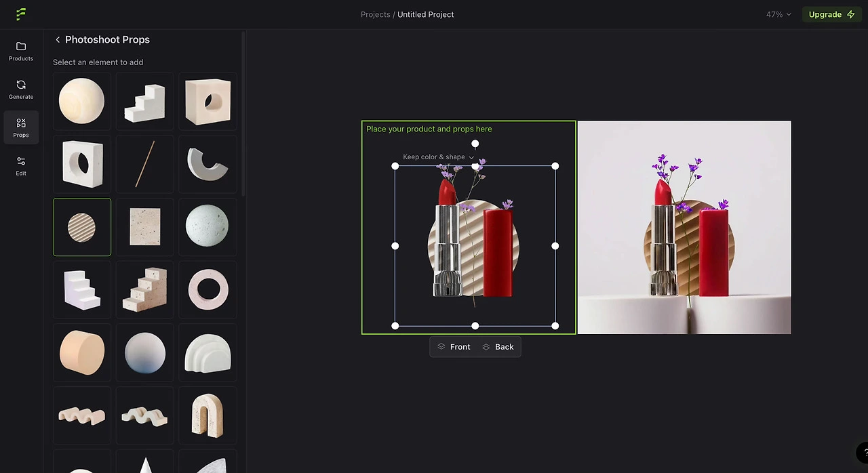This screenshot has height=473, width=868.
Task: Click 'Place your product and props here' text
Action: 429,129
